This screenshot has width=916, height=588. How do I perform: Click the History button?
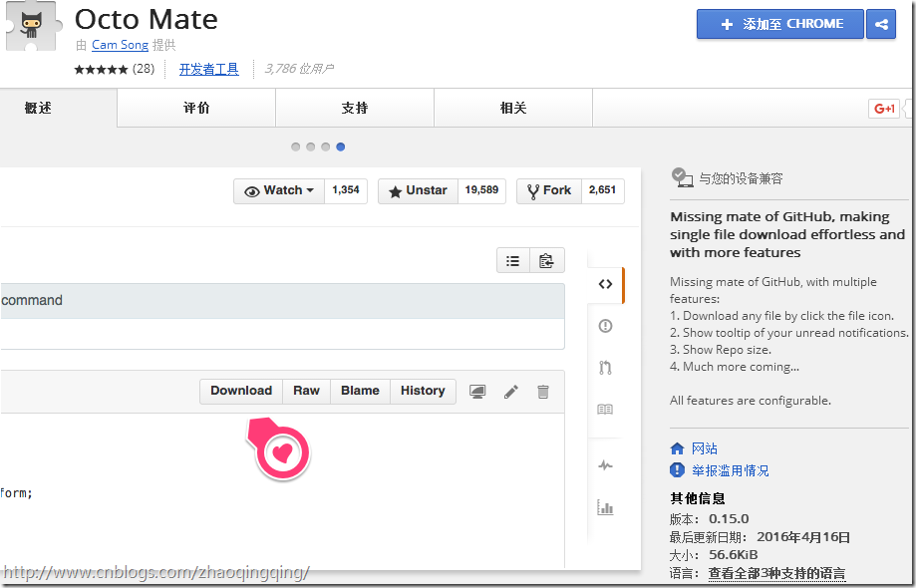coord(423,392)
